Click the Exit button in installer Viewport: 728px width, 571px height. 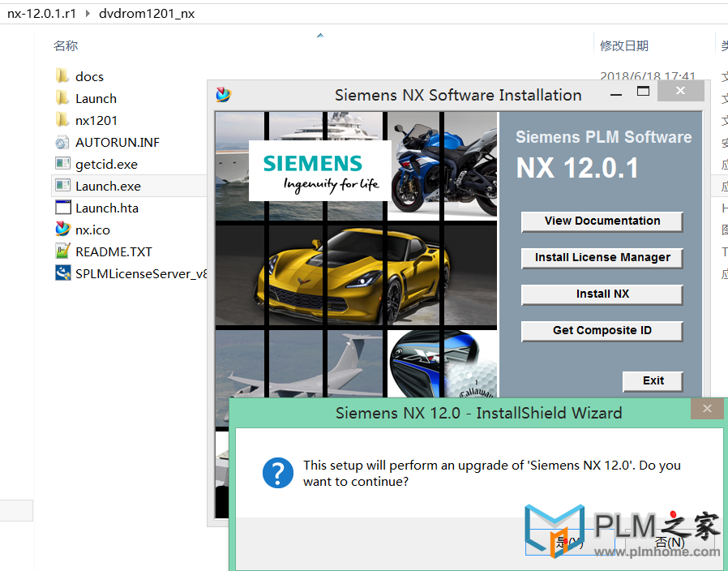[653, 381]
